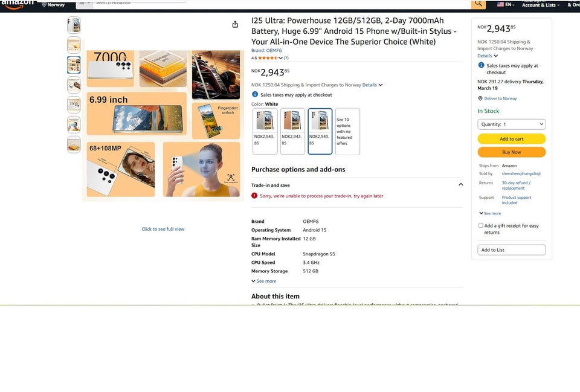Click the orange search magnifier button
The width and height of the screenshot is (580, 392).
point(478,4)
